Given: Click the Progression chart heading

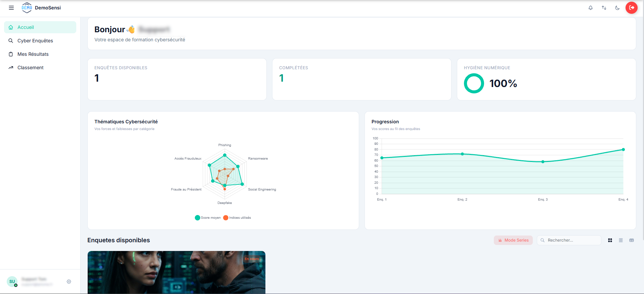Looking at the screenshot, I should 385,122.
